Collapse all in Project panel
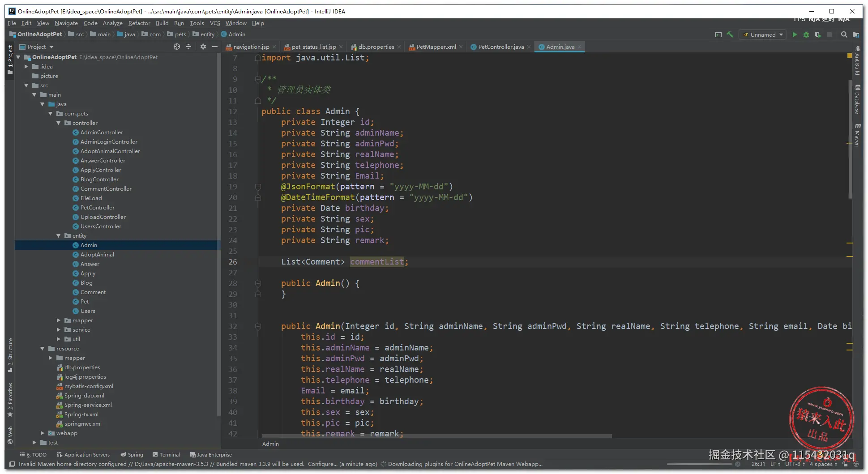Viewport: 868px width, 474px height. 188,47
